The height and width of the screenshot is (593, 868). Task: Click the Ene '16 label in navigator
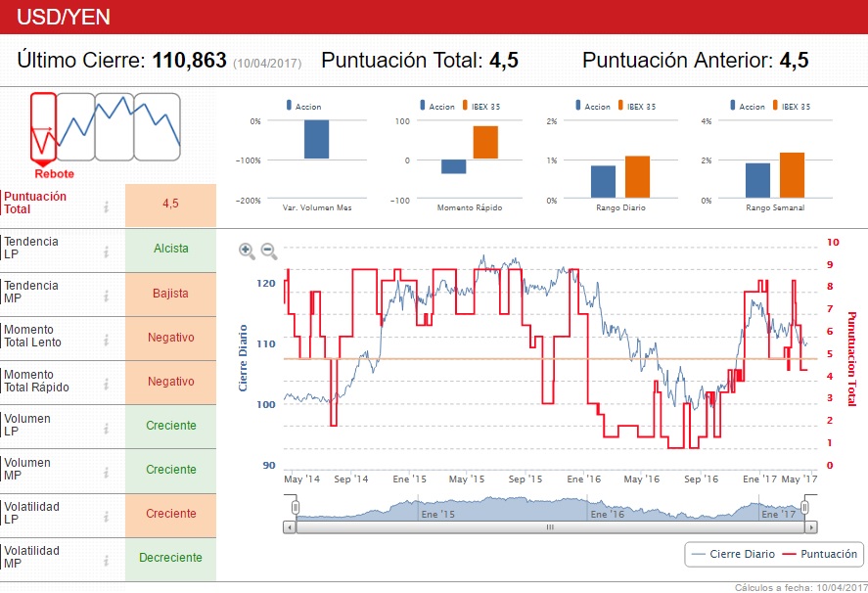click(608, 515)
